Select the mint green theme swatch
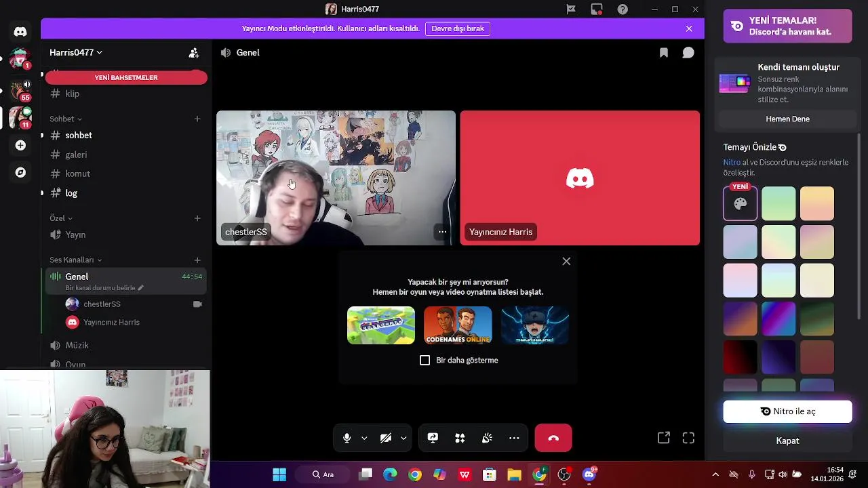The width and height of the screenshot is (868, 488). point(778,203)
